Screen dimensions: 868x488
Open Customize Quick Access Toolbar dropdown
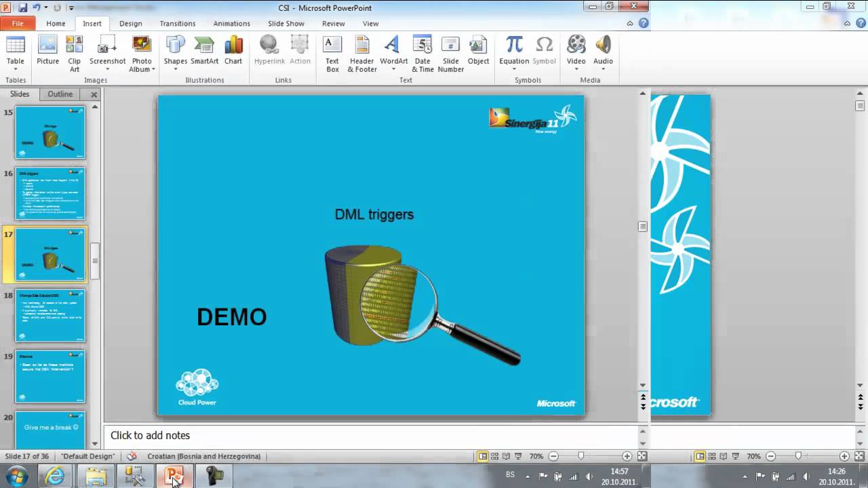tap(72, 8)
